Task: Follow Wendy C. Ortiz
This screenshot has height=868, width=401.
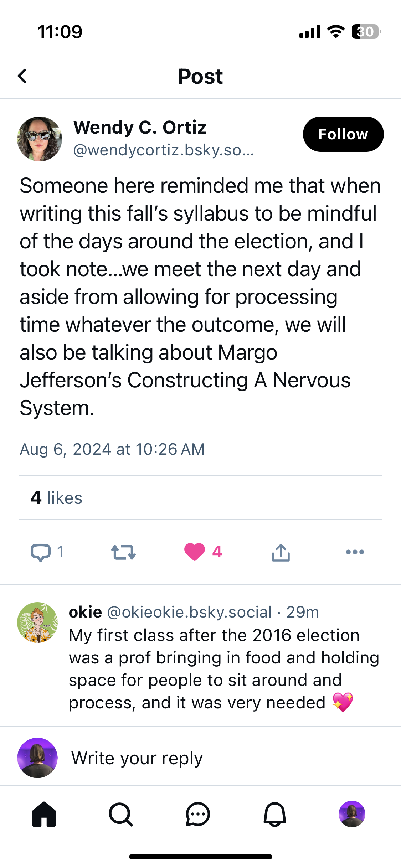Action: click(x=343, y=134)
